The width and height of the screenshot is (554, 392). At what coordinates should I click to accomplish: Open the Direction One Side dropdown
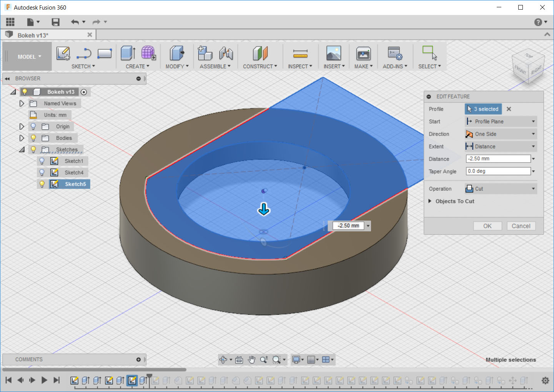click(501, 134)
